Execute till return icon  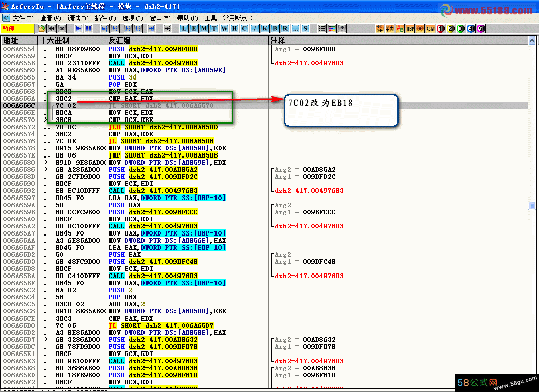coord(151,29)
